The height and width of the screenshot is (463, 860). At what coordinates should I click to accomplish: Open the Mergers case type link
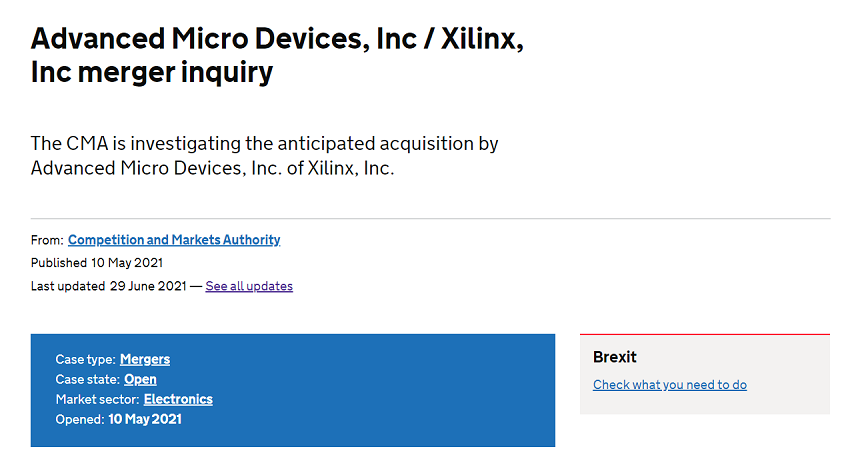click(x=145, y=359)
